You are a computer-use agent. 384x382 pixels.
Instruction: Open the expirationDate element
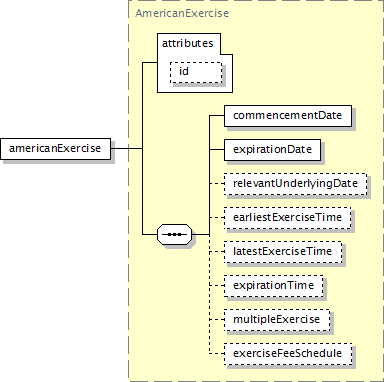coord(272,150)
